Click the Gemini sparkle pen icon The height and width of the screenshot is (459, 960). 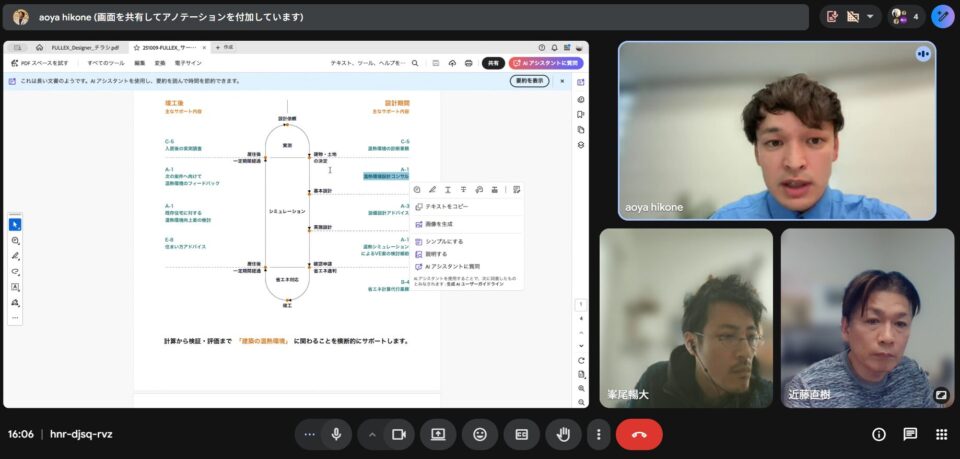[941, 17]
